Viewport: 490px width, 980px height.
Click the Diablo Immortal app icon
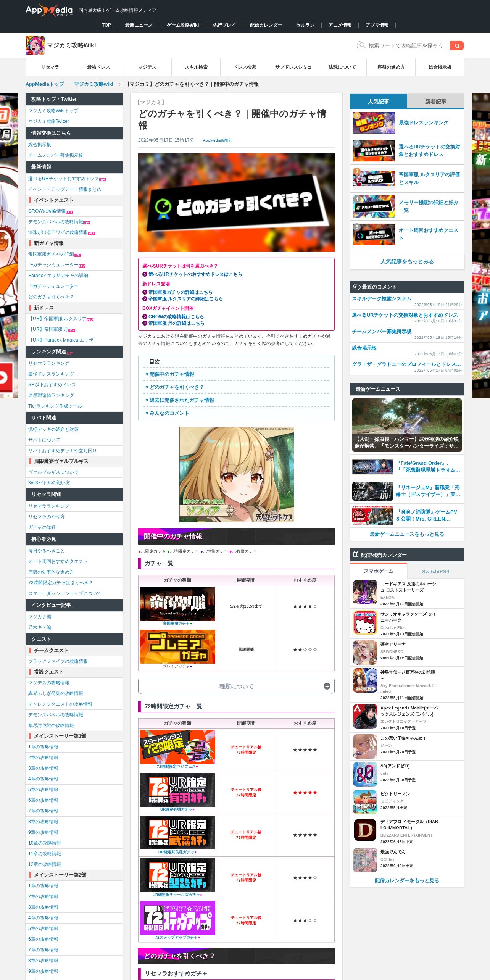coord(365,830)
